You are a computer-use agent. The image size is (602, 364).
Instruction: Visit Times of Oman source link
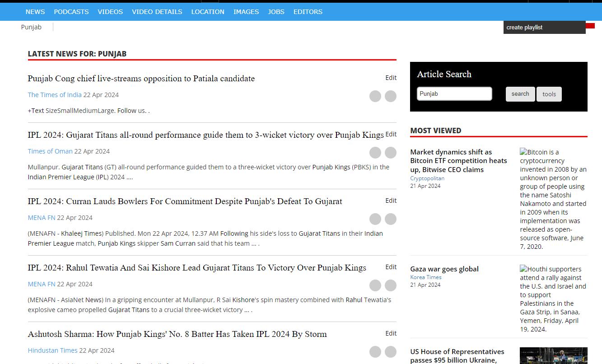(50, 151)
